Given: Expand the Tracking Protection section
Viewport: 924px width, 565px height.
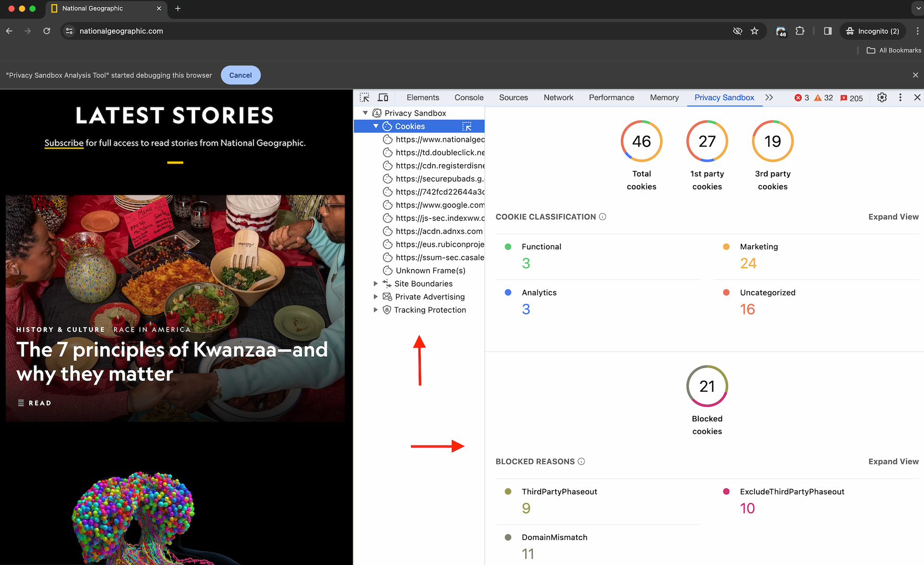Looking at the screenshot, I should (376, 310).
